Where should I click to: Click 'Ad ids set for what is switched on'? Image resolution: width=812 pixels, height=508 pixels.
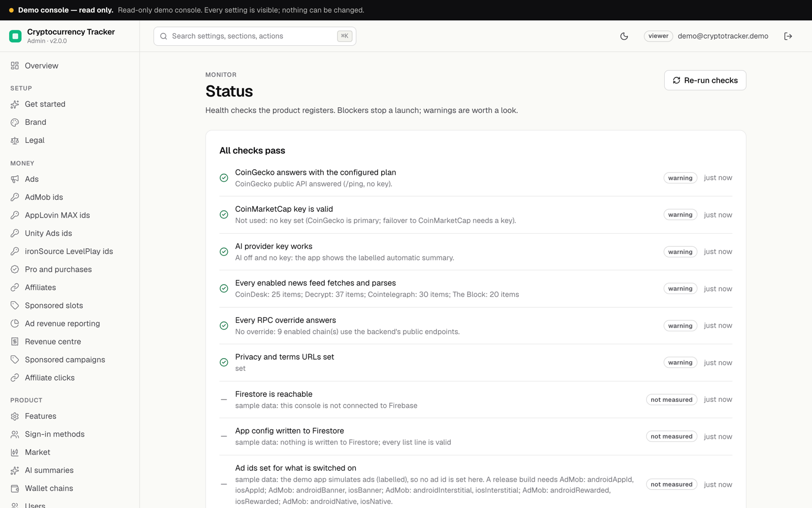(295, 468)
